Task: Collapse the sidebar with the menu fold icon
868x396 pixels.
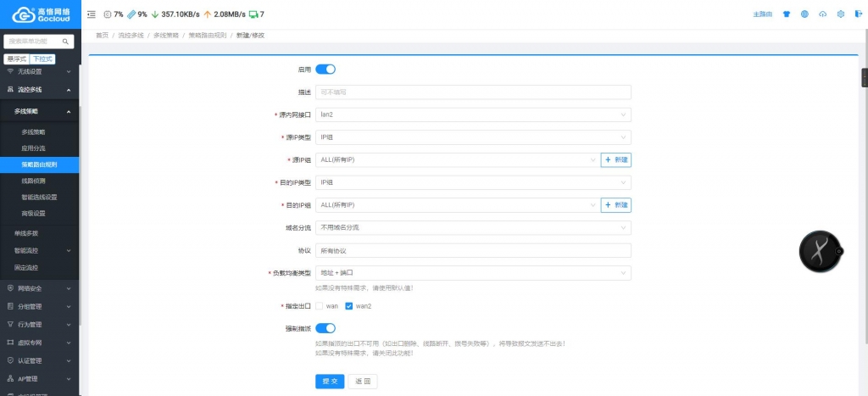Action: (92, 14)
